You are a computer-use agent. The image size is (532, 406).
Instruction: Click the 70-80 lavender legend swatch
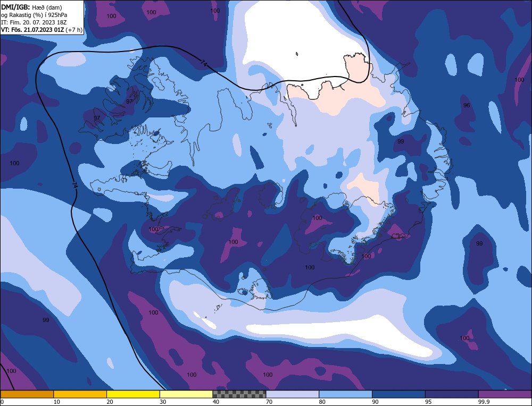(293, 394)
